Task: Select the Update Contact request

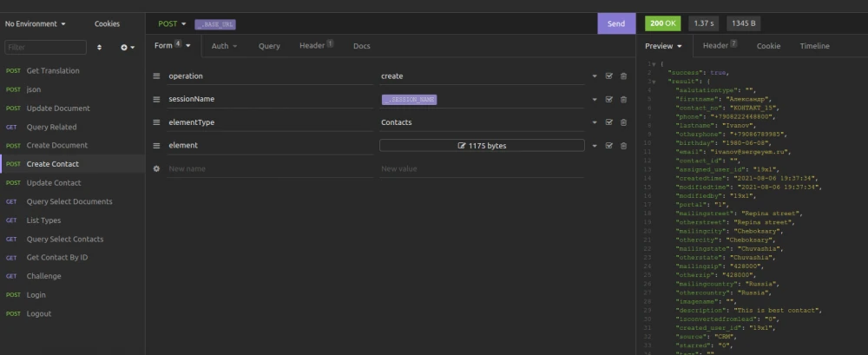Action: click(73, 183)
